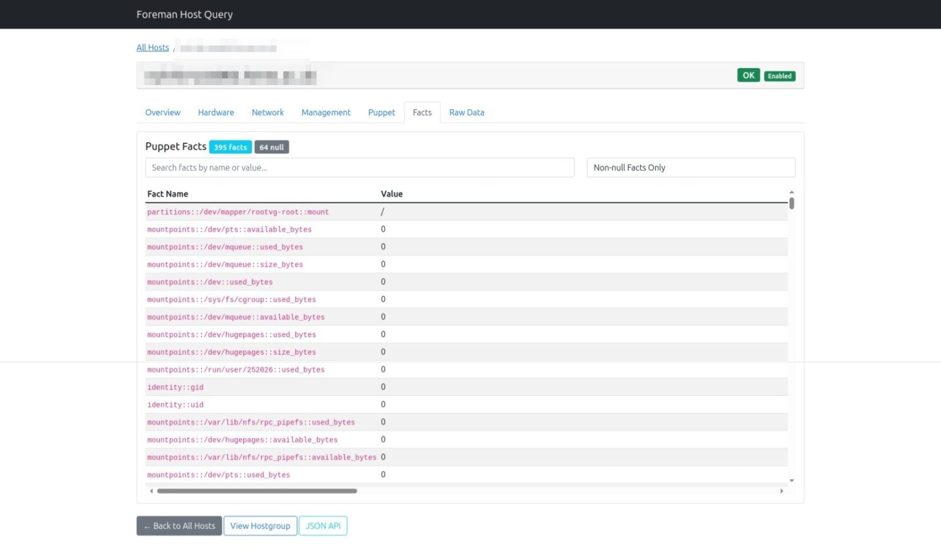941x560 pixels.
Task: View the Puppet tab
Action: 381,112
